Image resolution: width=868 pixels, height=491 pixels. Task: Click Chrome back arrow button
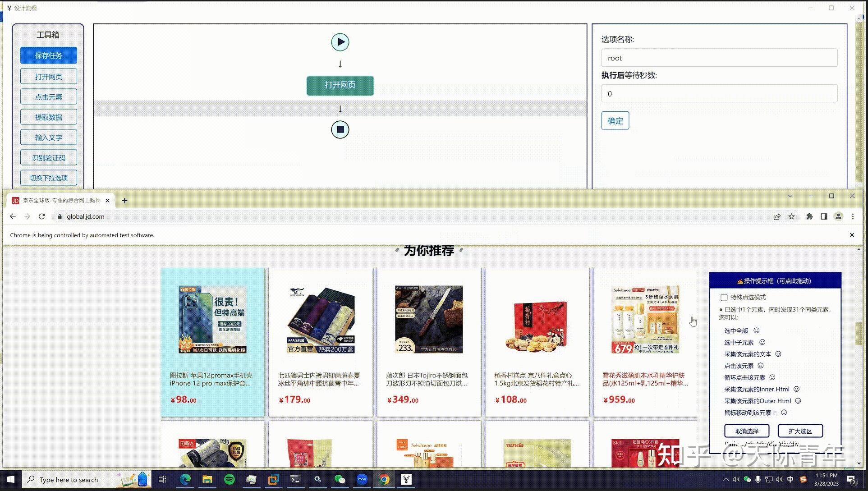pos(13,216)
